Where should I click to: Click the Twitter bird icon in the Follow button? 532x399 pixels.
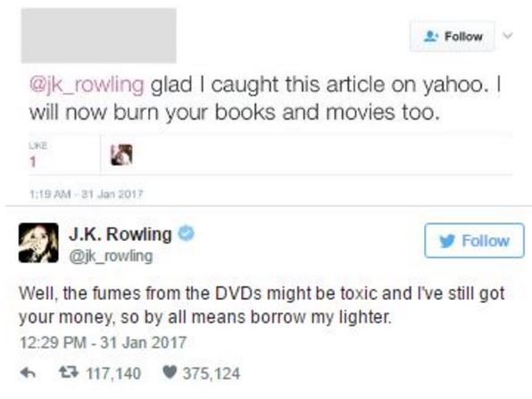tap(447, 241)
